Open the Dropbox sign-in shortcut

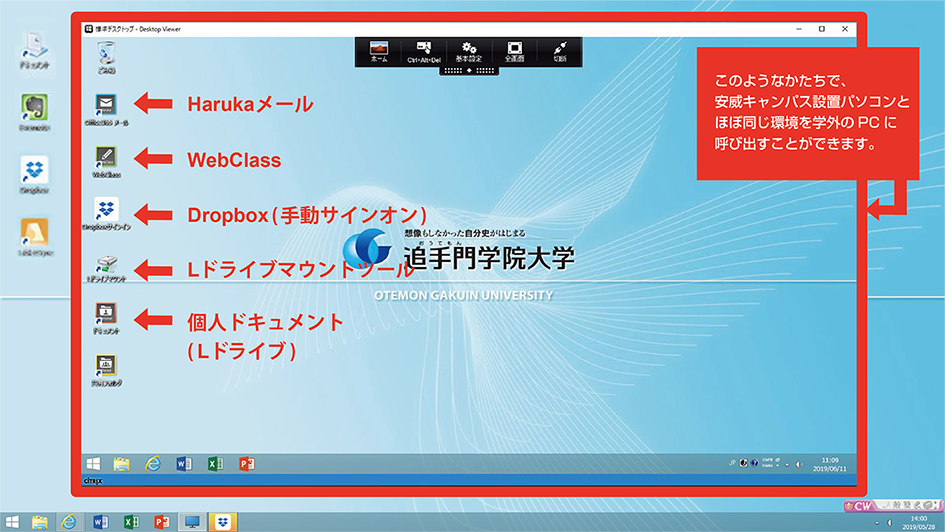tap(106, 214)
